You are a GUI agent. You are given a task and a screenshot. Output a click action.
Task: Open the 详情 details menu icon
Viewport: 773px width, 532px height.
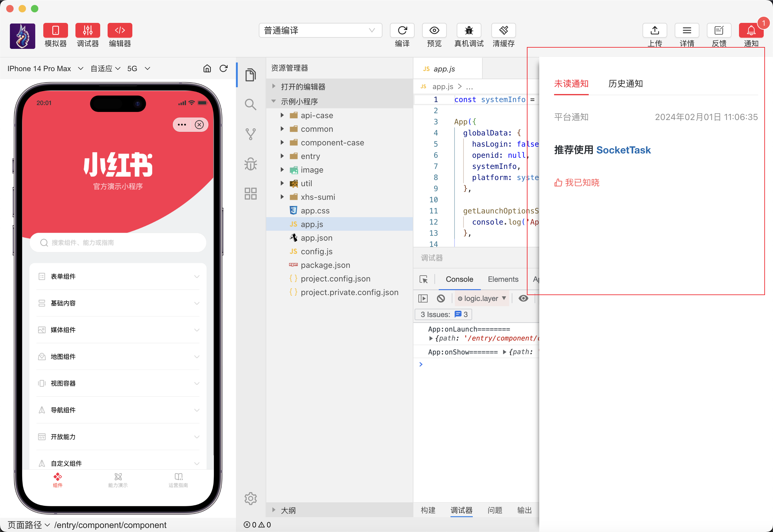click(687, 30)
